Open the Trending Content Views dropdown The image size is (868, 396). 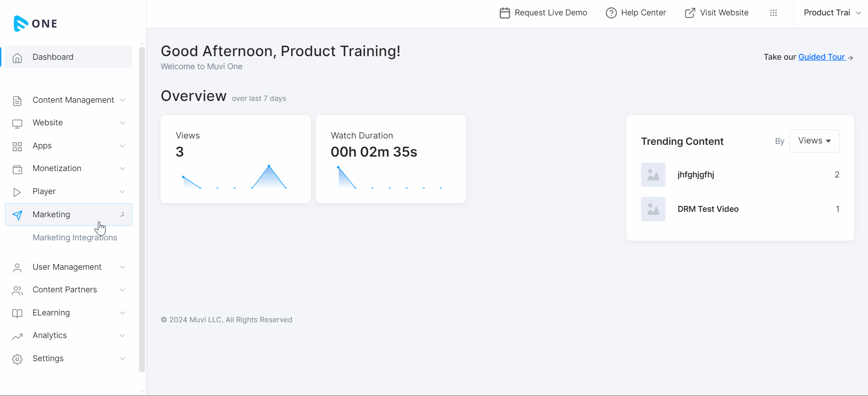814,141
